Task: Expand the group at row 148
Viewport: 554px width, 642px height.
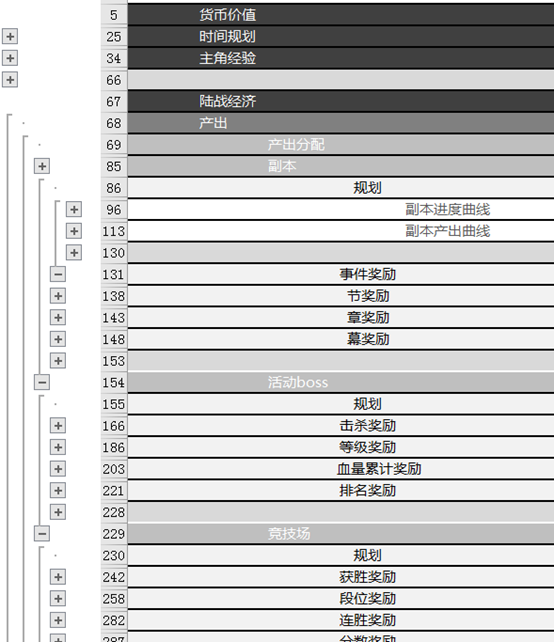Action: 58,339
